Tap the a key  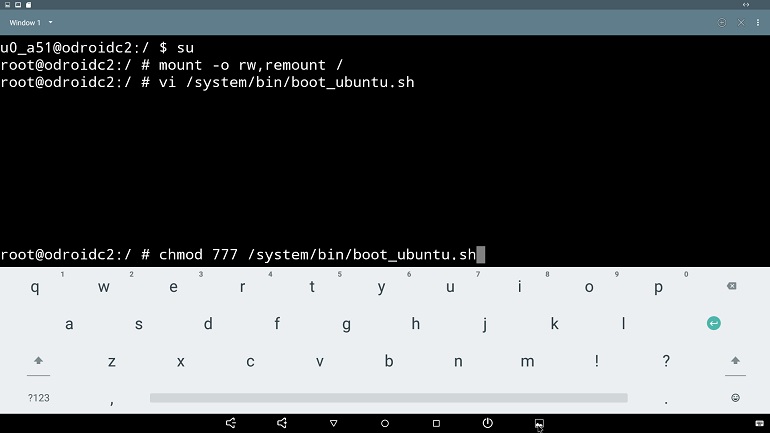[69, 324]
